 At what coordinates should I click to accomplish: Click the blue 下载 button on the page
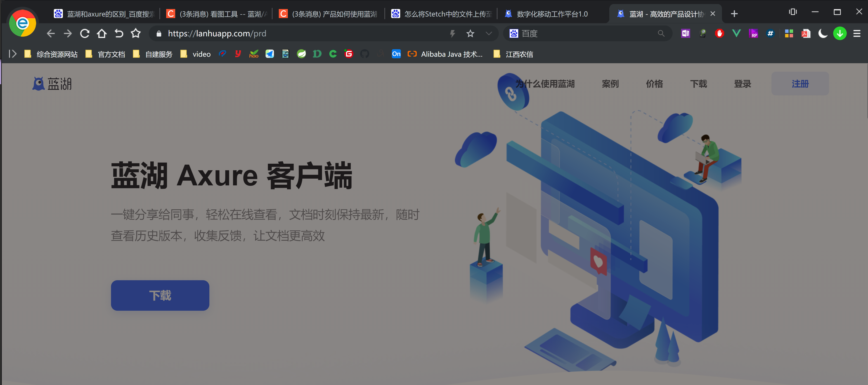point(160,295)
